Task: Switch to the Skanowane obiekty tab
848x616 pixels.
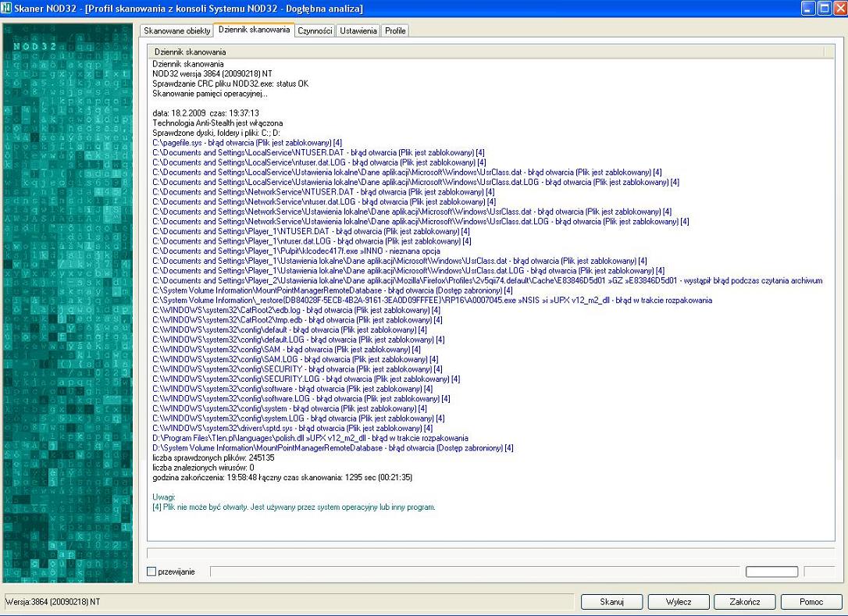Action: tap(176, 30)
